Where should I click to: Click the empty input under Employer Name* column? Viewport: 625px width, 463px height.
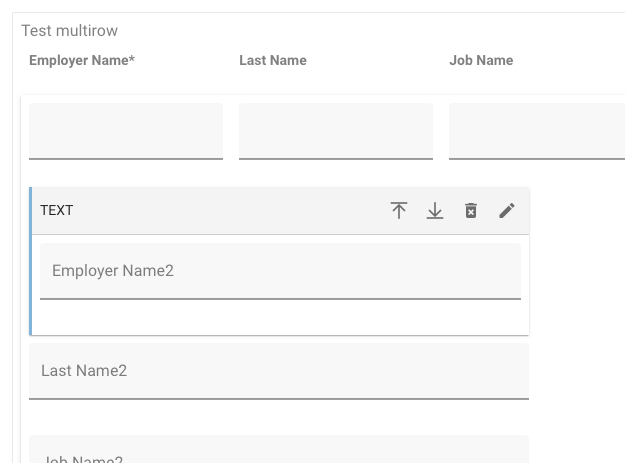click(126, 130)
